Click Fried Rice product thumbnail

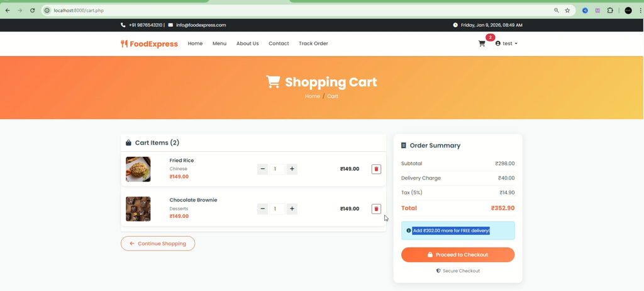(138, 169)
